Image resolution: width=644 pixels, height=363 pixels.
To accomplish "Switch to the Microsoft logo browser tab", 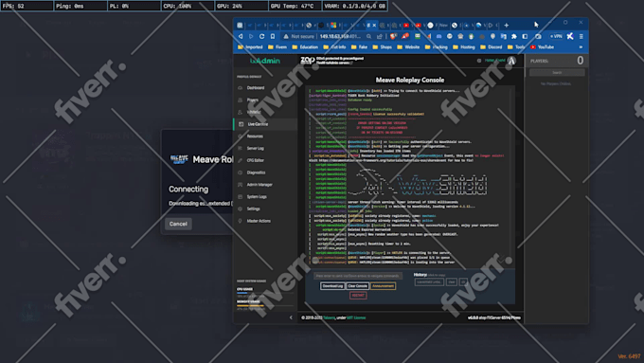I will click(x=333, y=26).
